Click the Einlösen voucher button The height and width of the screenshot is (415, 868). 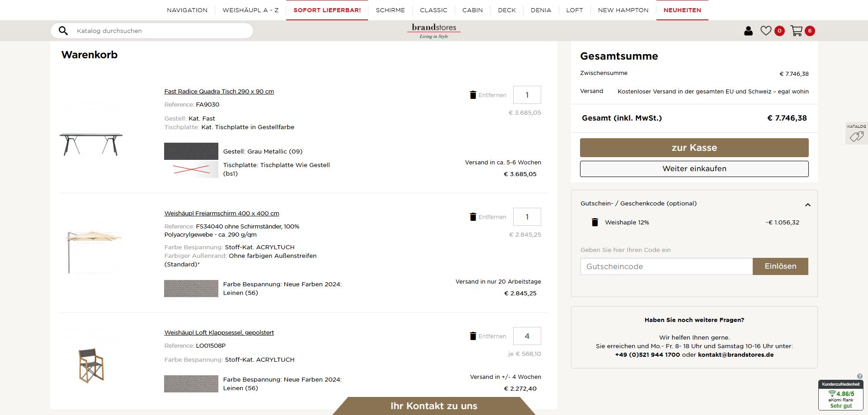click(780, 266)
